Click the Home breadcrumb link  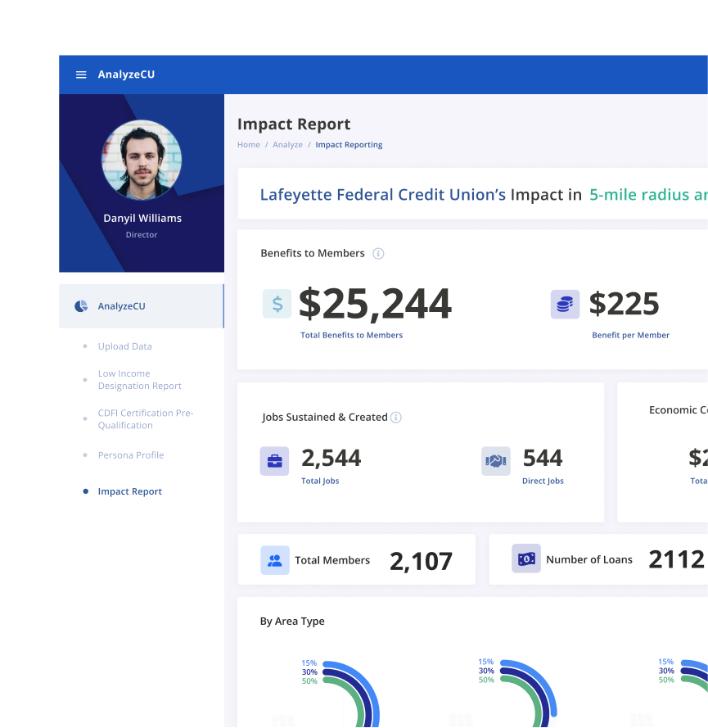248,144
